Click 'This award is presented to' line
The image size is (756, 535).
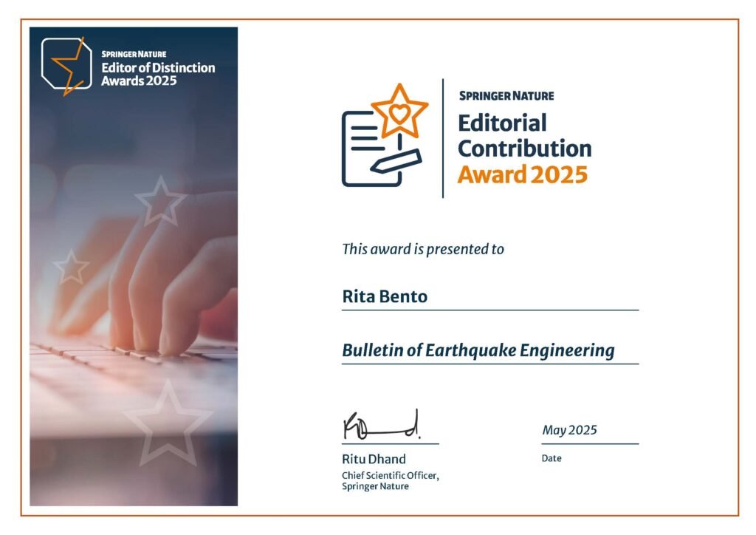423,249
